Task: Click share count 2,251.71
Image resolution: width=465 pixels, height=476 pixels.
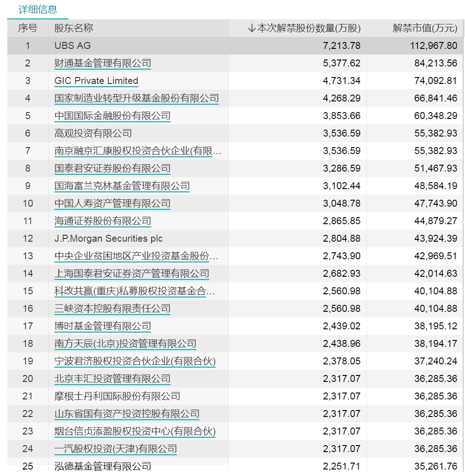Action: (x=341, y=466)
